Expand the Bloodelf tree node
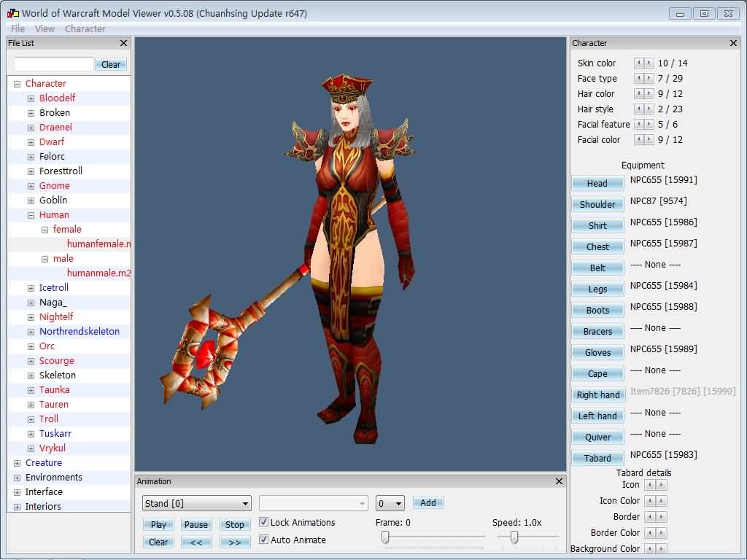This screenshot has width=747, height=560. [x=31, y=98]
